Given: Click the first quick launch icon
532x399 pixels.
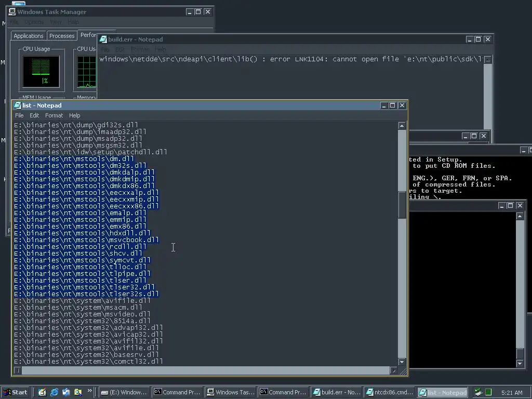Looking at the screenshot, I should point(43,392).
